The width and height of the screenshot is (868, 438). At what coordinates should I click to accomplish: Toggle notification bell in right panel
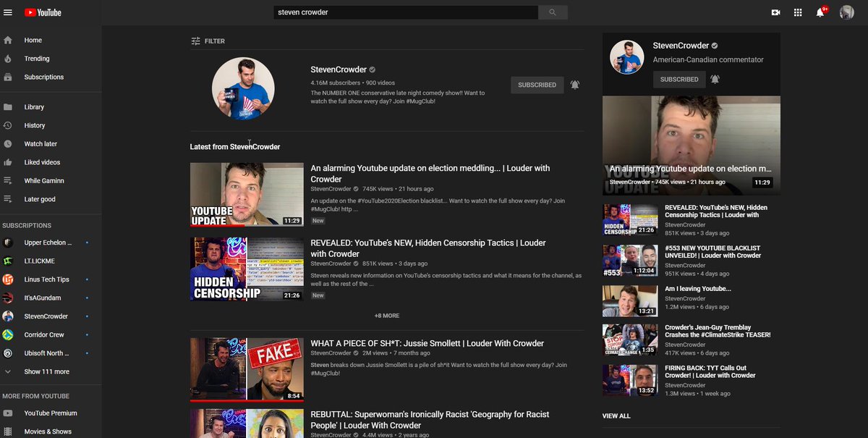point(715,79)
